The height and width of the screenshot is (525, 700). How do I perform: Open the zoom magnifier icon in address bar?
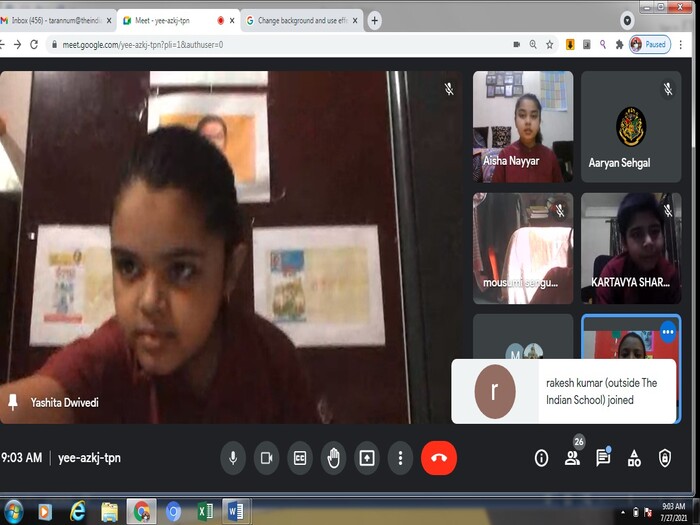(x=533, y=45)
